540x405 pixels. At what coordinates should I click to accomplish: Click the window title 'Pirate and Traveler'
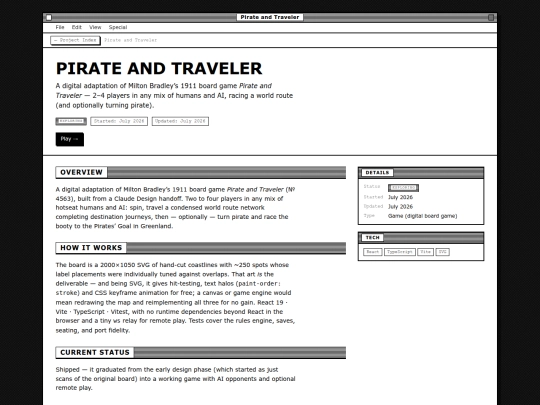270,17
